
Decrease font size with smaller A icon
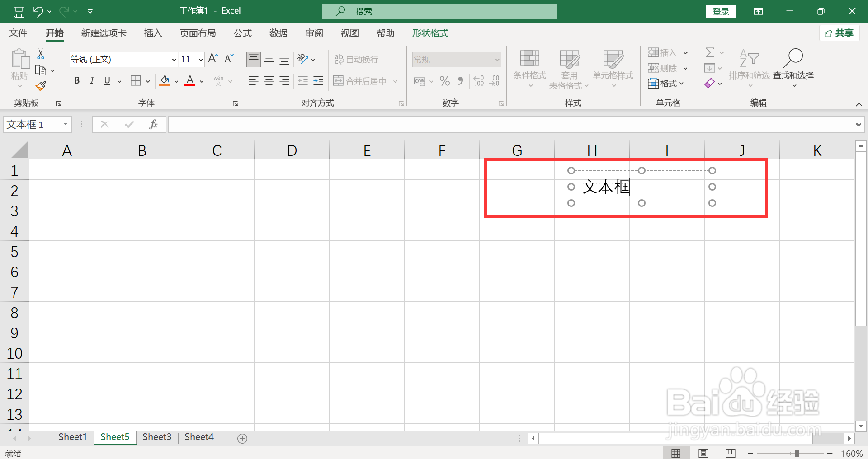[229, 59]
